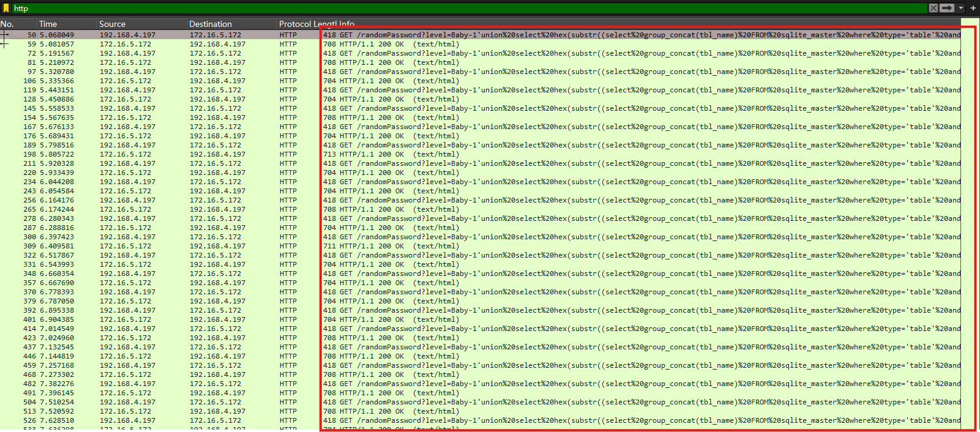The height and width of the screenshot is (432, 980).
Task: Add a filter button with the plus icon
Action: point(973,8)
